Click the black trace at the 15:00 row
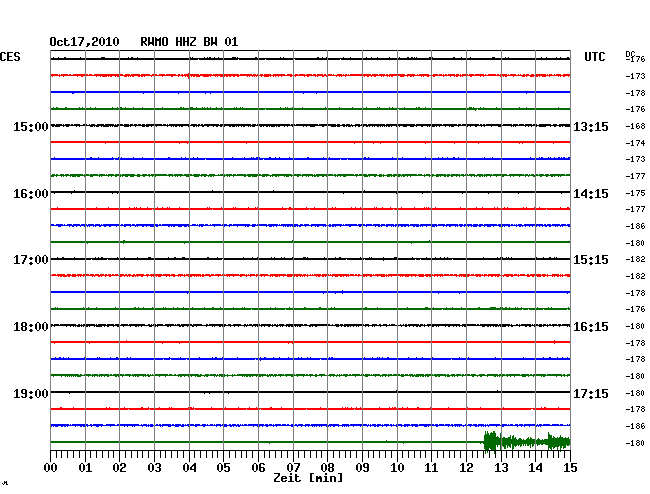This screenshot has height=494, width=650. point(310,125)
